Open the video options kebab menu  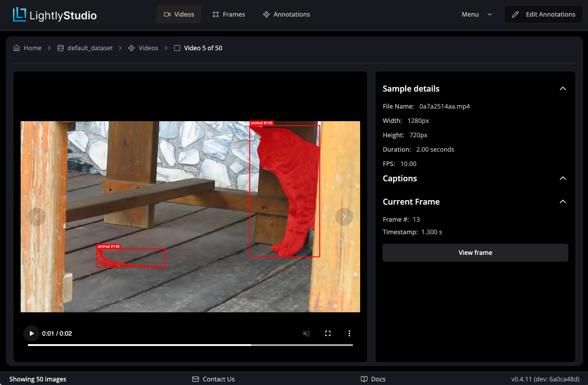(349, 333)
